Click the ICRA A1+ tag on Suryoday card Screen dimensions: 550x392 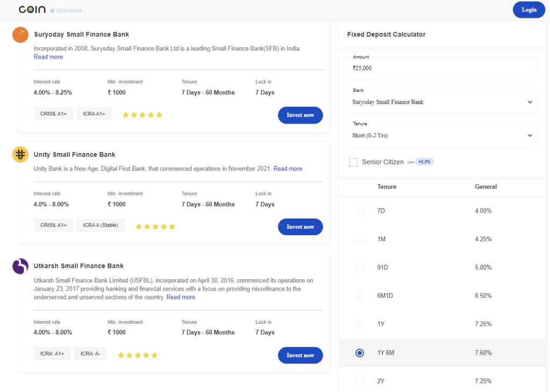click(x=94, y=114)
